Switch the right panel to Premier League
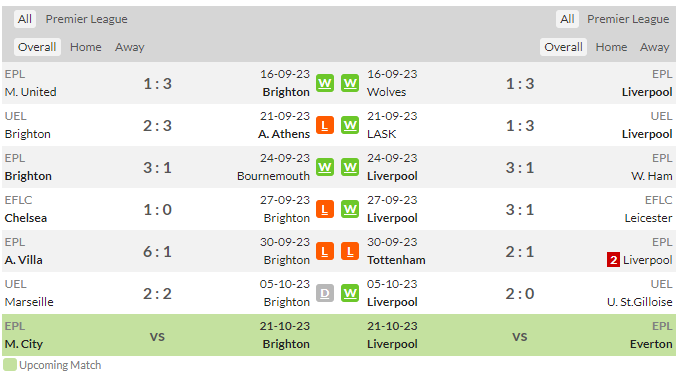The height and width of the screenshot is (385, 680). pyautogui.click(x=628, y=19)
